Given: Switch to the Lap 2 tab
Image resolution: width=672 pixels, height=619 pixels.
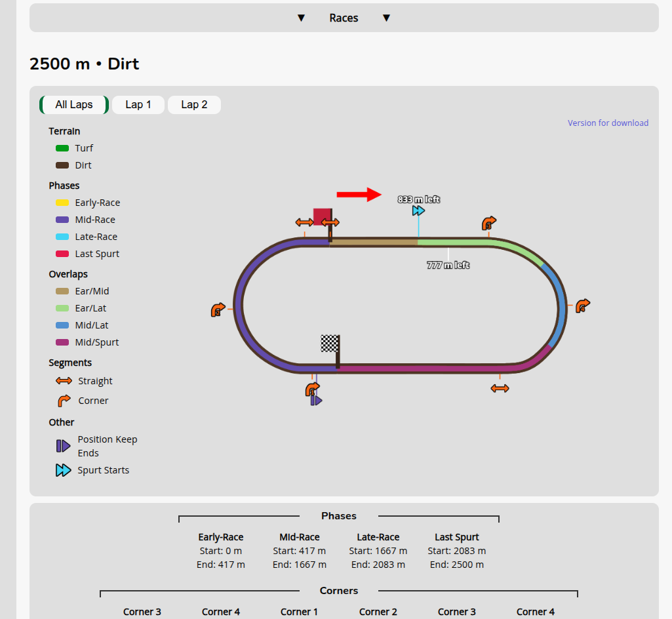Looking at the screenshot, I should pos(194,105).
